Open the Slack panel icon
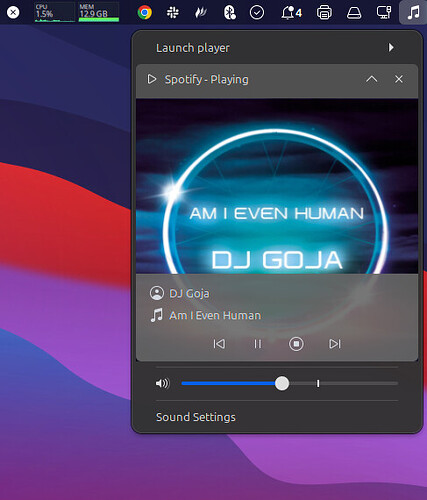Screen dimensions: 427x500 point(172,13)
